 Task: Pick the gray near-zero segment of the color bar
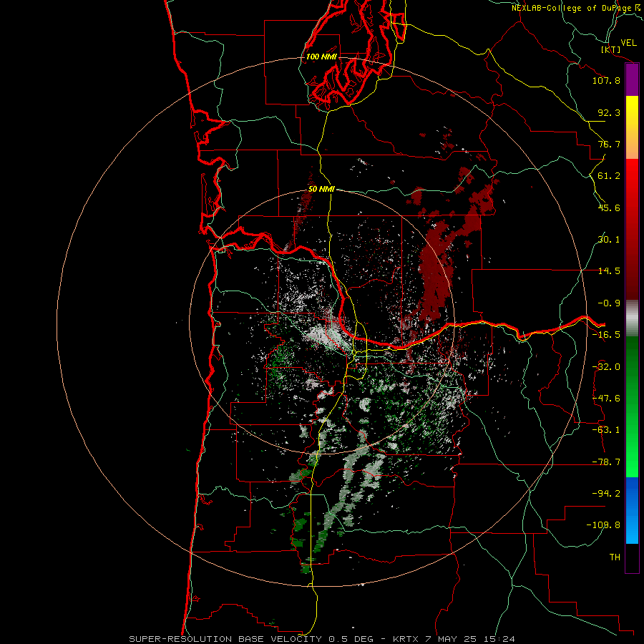632,318
